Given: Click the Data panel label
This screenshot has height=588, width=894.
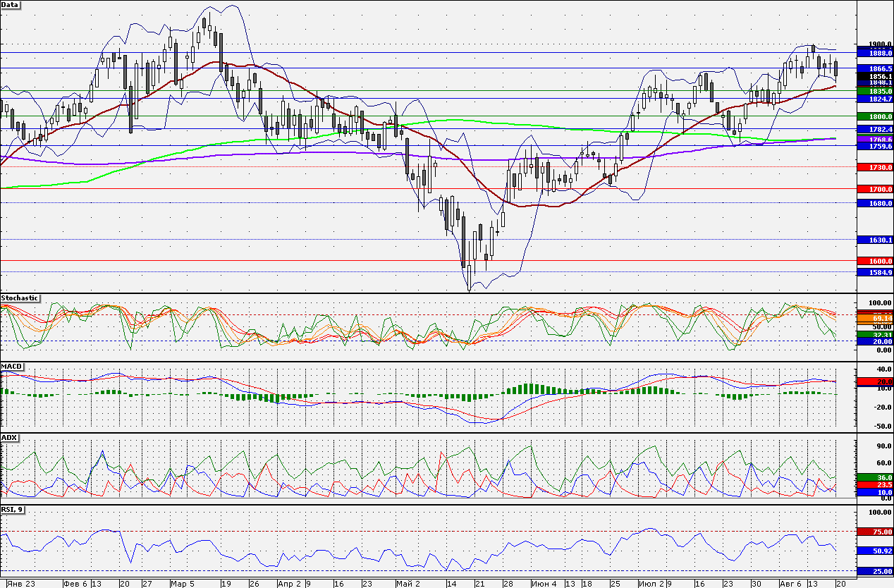Looking at the screenshot, I should coord(11,5).
